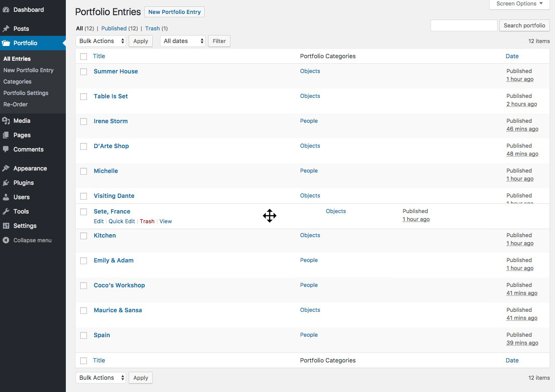Viewport: 555px width, 392px height.
Task: Tick the select-all checkbox in header row
Action: (84, 57)
